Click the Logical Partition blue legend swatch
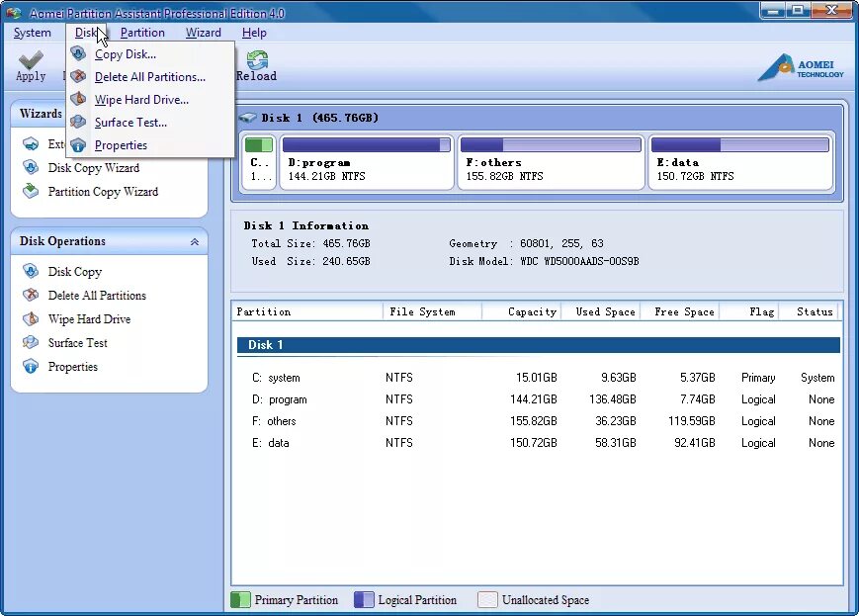The image size is (859, 616). pos(364,599)
